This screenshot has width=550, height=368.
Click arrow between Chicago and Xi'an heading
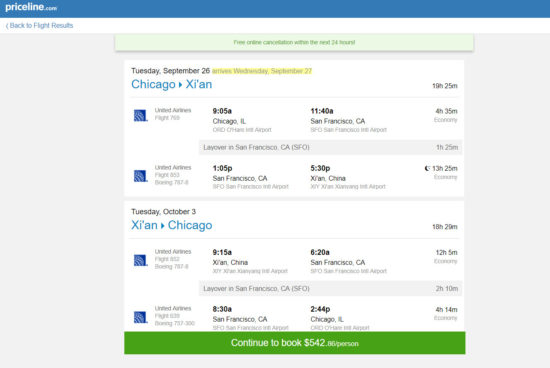point(181,85)
